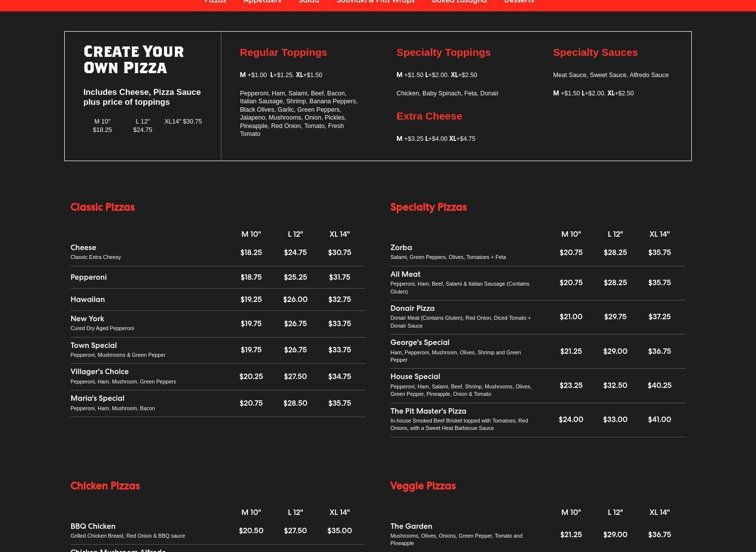Select the Hawaiian pizza item

tap(87, 299)
